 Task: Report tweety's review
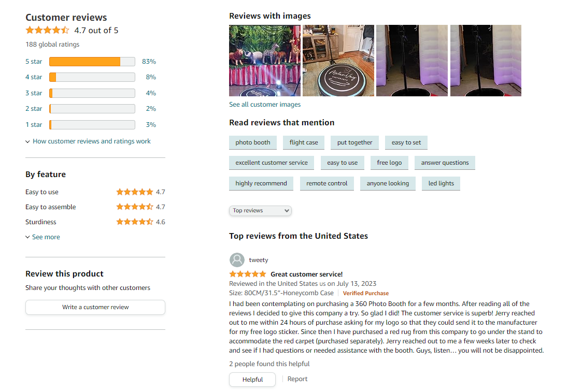click(x=297, y=379)
